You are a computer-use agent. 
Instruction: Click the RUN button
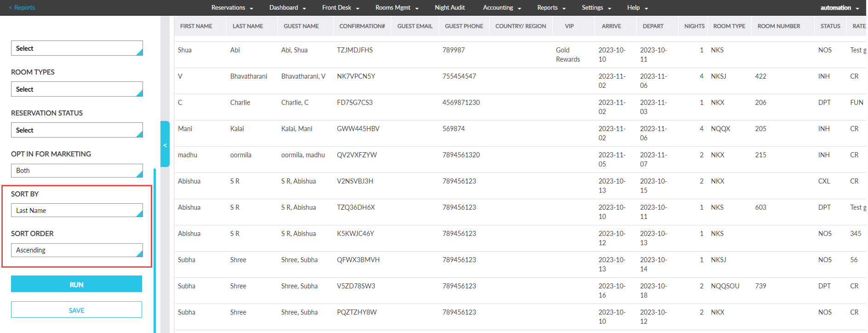[76, 284]
